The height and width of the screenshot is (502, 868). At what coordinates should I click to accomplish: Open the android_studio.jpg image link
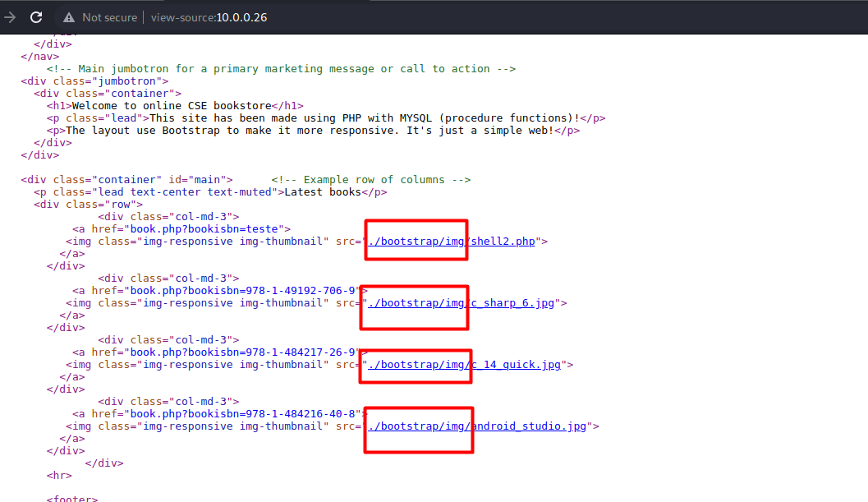click(477, 426)
